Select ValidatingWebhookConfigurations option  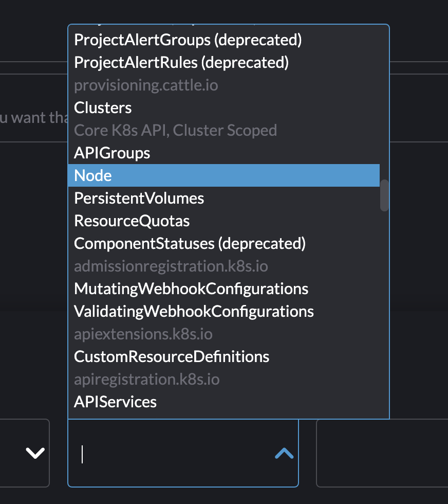(194, 311)
